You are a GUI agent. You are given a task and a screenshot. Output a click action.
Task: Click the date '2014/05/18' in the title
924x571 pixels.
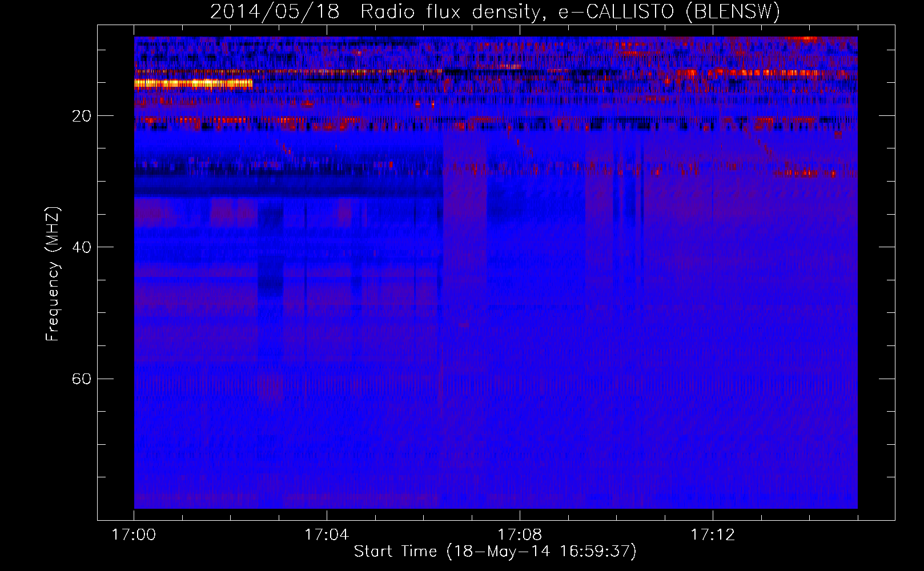(275, 12)
